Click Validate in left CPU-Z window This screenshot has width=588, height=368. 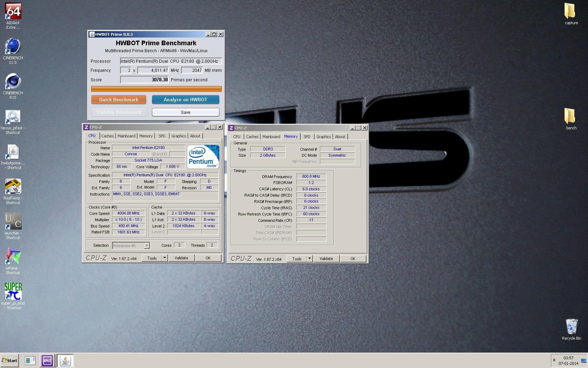tap(181, 258)
